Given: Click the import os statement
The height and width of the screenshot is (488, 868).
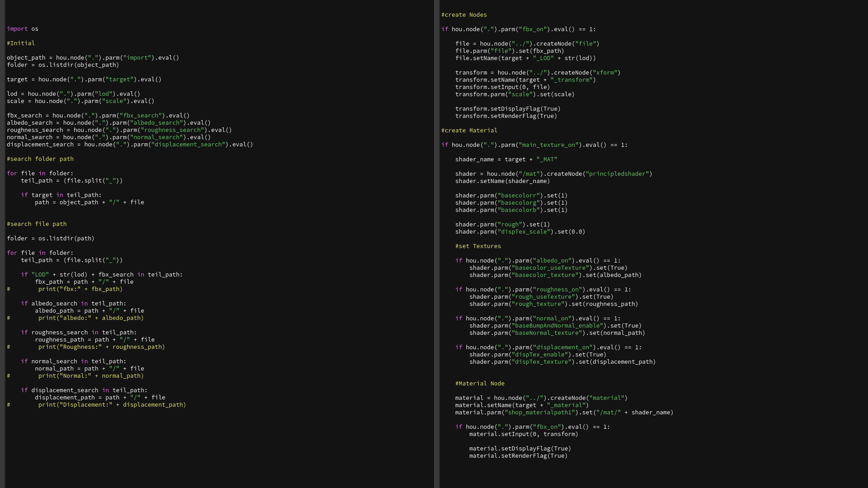Looking at the screenshot, I should (22, 28).
